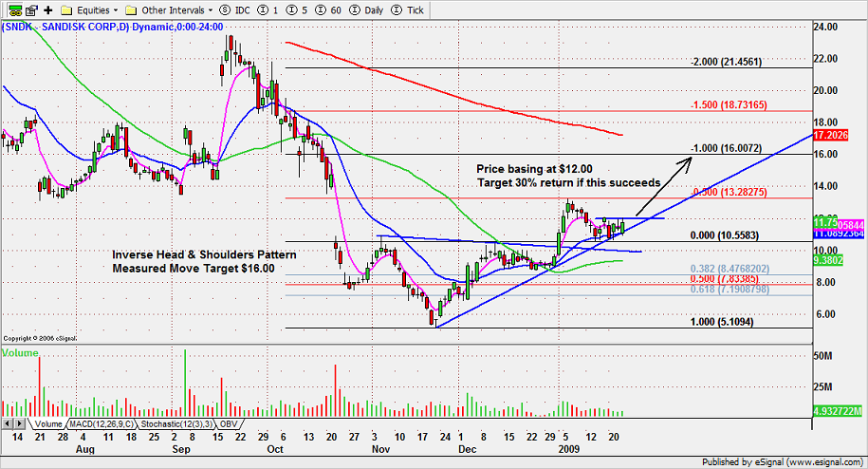
Task: Click the Oct month label on time axis
Action: pyautogui.click(x=275, y=448)
